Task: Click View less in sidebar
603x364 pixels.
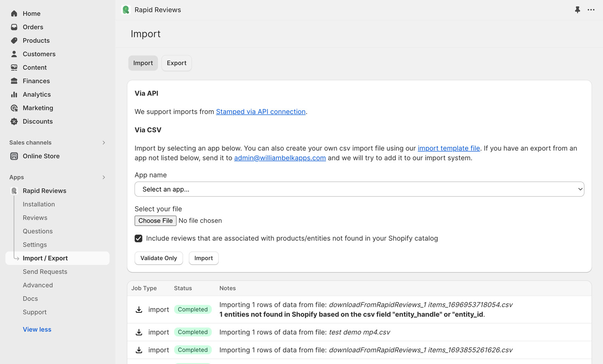Action: coord(37,329)
